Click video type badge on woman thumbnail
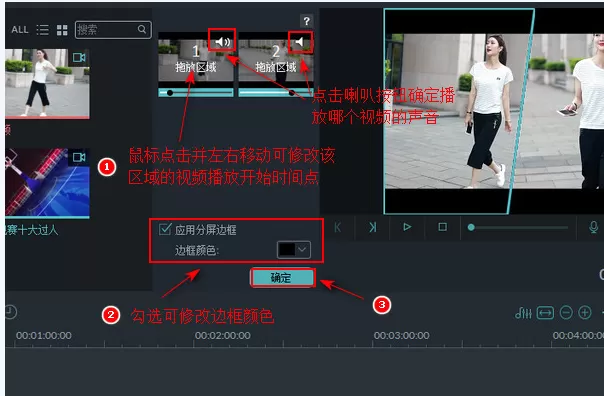Screen dimensions: 604x396 click(x=79, y=57)
